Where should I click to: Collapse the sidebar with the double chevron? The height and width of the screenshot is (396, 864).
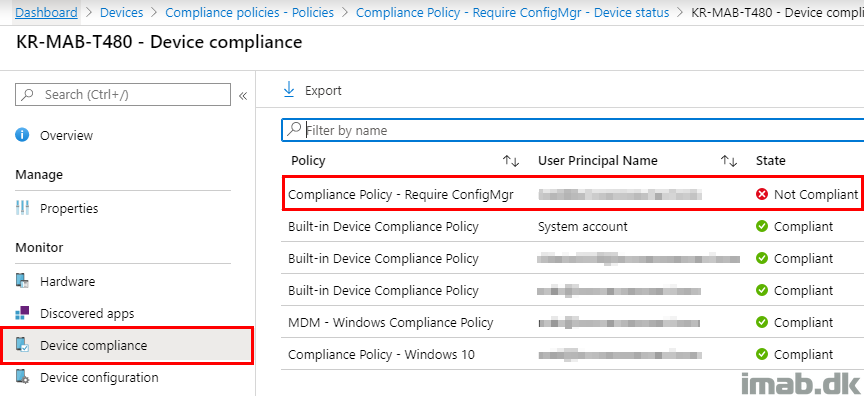243,96
